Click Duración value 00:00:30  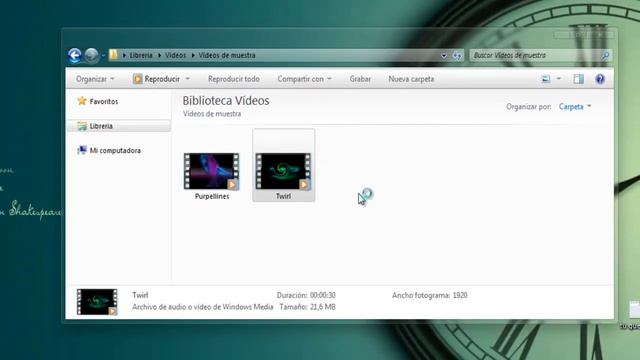click(322, 295)
